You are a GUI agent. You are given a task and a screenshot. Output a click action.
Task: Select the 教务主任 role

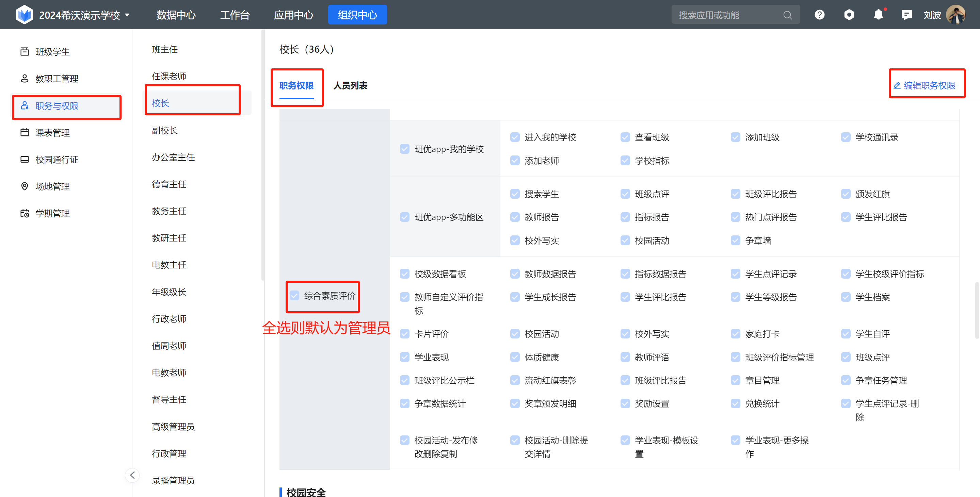tap(169, 211)
